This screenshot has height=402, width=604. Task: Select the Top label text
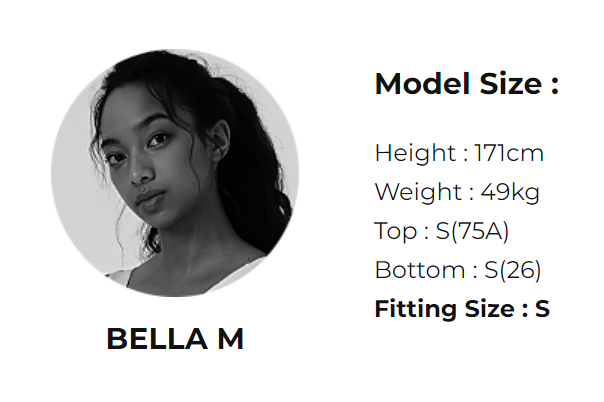[396, 231]
